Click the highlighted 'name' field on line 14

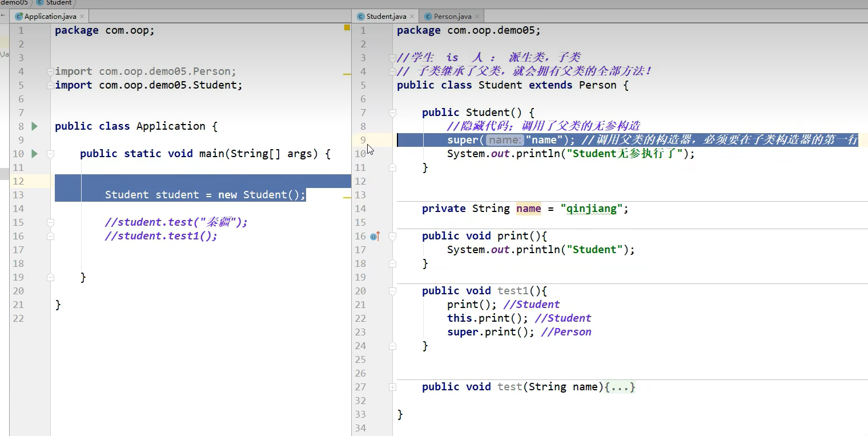pos(529,209)
